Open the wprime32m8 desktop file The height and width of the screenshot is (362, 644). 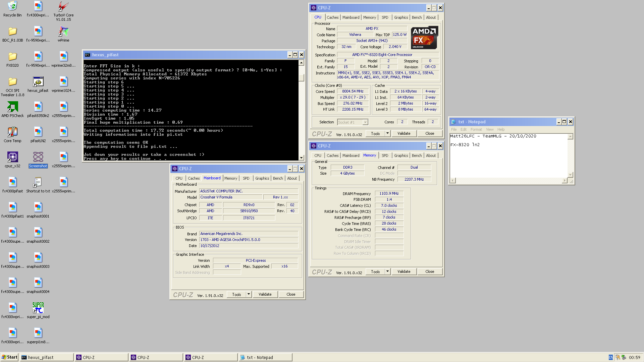coord(63,59)
